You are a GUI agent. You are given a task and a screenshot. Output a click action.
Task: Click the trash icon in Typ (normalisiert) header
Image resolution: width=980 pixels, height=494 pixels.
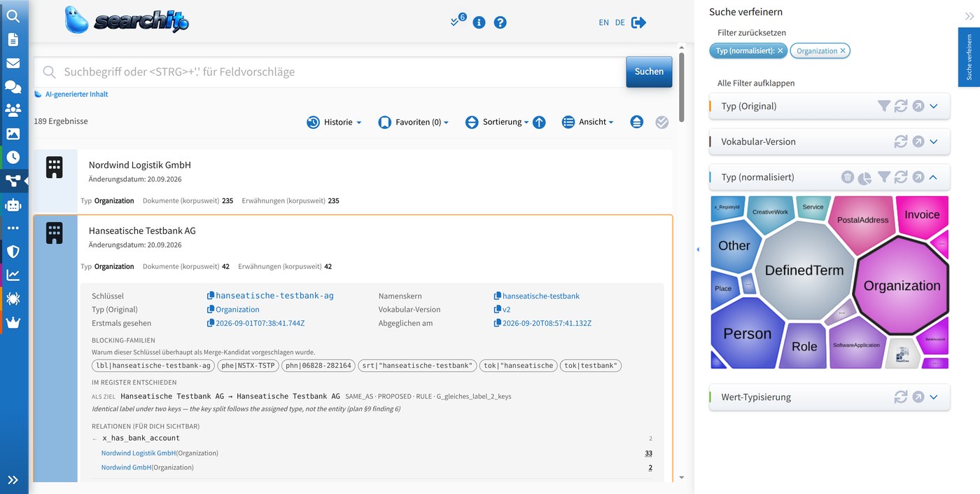847,177
